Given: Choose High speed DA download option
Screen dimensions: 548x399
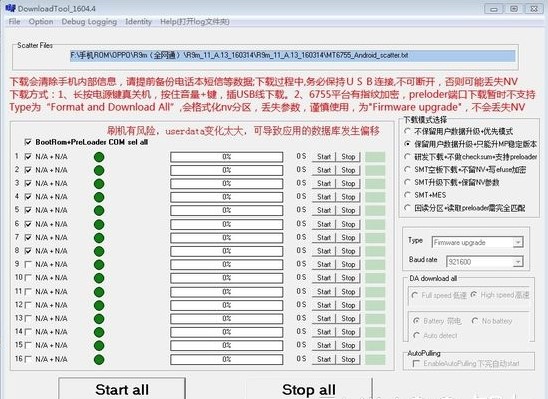Looking at the screenshot, I should (474, 295).
